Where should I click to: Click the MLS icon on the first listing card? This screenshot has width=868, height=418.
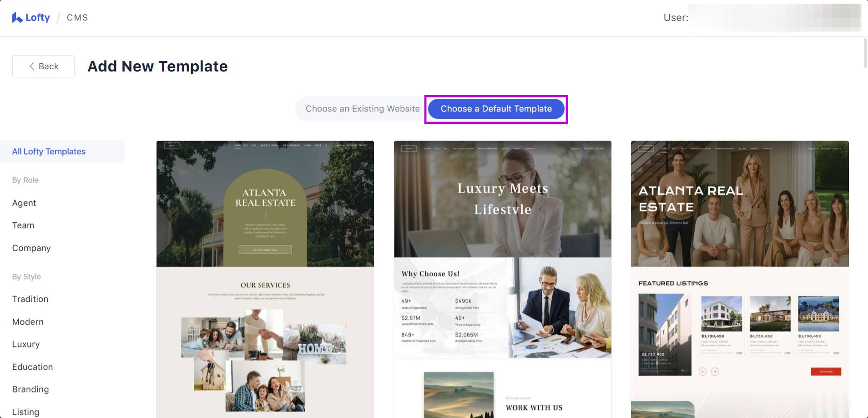[684, 371]
